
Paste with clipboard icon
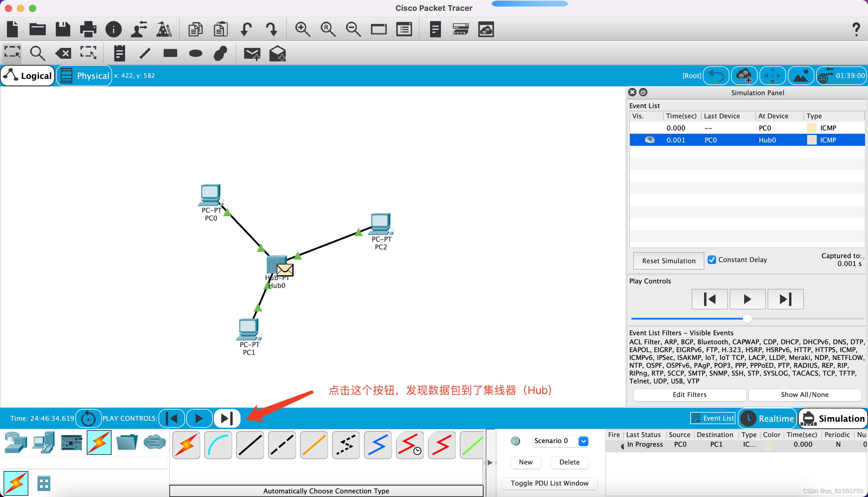[x=221, y=29]
